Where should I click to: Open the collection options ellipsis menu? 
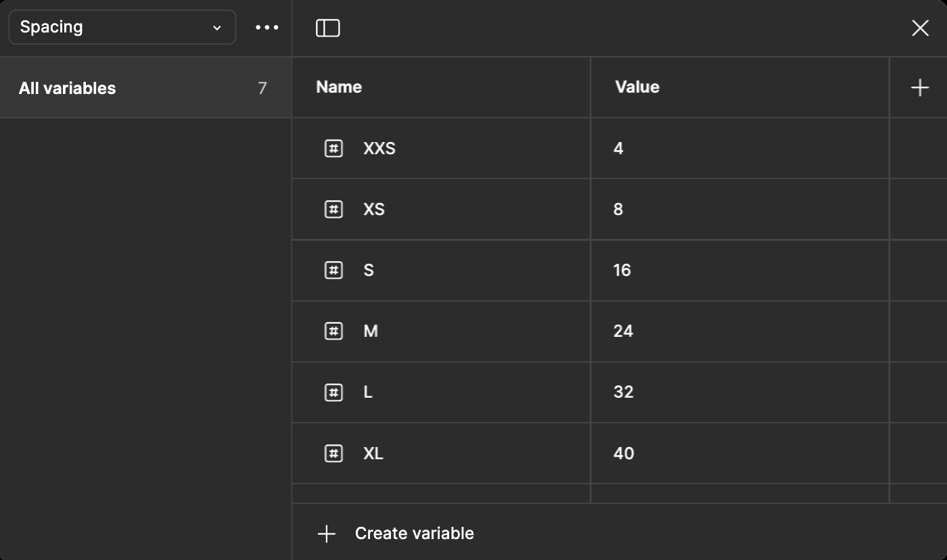[x=267, y=27]
